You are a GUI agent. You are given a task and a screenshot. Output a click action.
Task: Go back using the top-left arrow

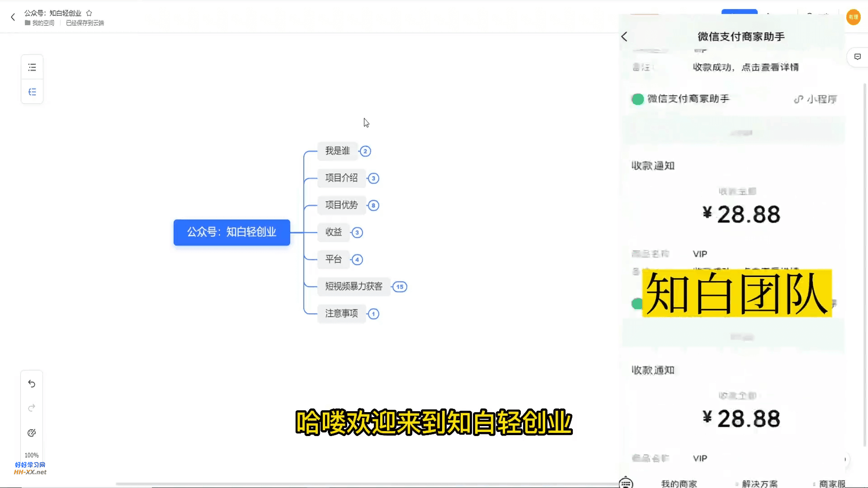point(13,17)
